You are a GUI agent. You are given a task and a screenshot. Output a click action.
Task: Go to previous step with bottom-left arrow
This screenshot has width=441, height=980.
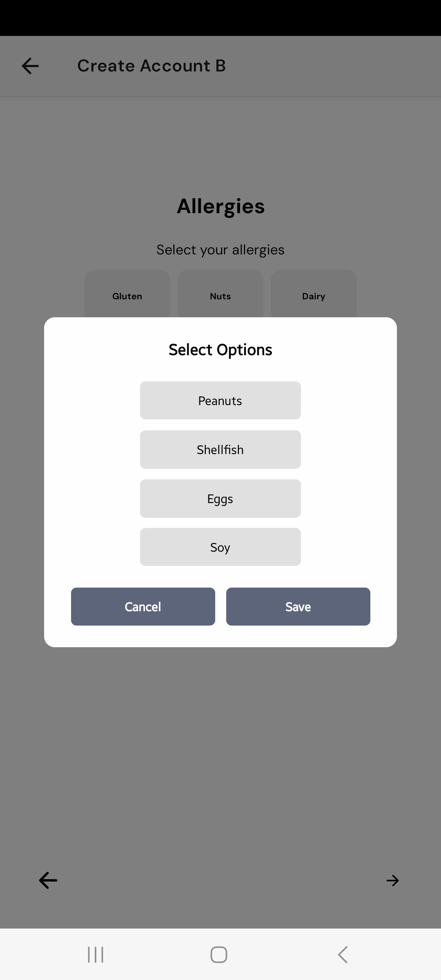[x=48, y=880]
